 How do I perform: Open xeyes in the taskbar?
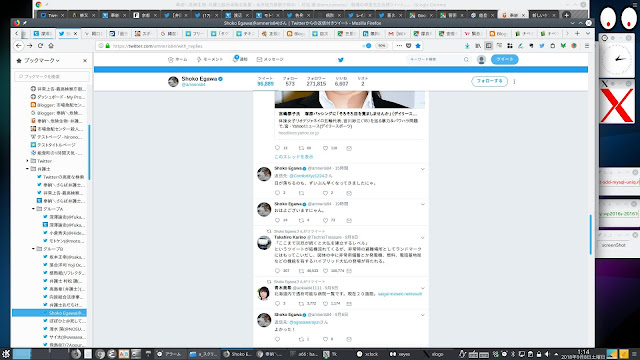click(400, 354)
